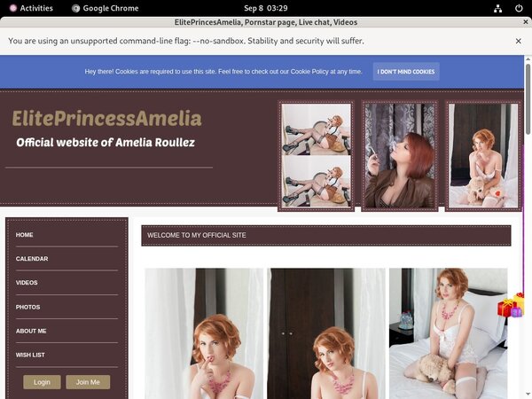This screenshot has width=532, height=399.
Task: Go to the Home menu item
Action: click(x=25, y=235)
